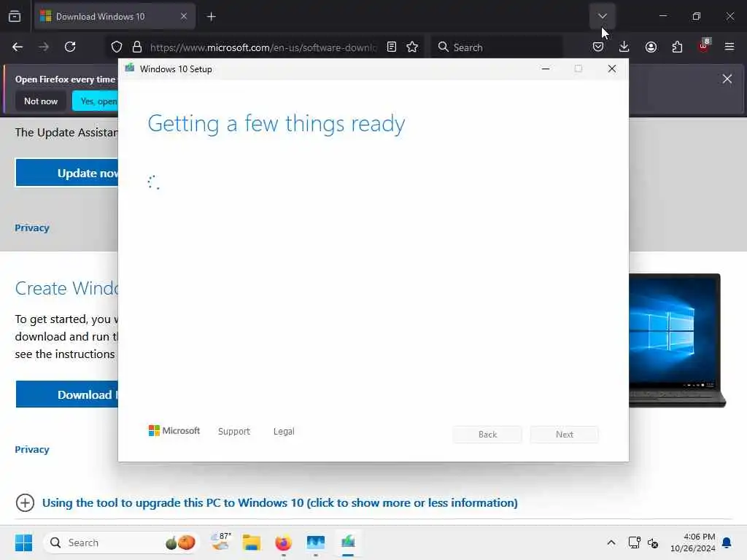Dismiss the Open Firefox notification bar

727,79
